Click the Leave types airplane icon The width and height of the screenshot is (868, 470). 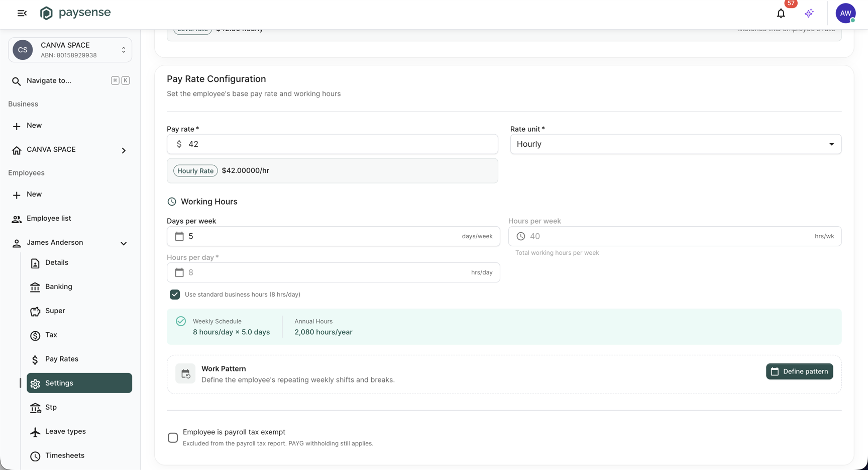tap(35, 432)
